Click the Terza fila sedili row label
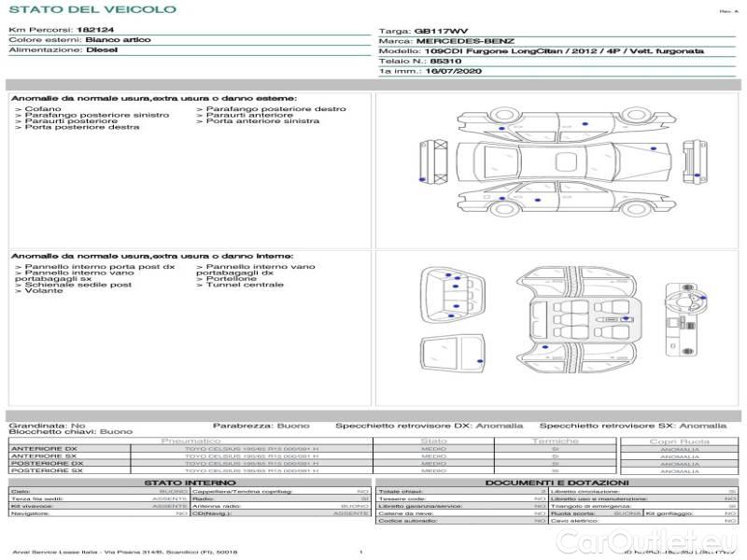747x560 pixels. point(37,498)
